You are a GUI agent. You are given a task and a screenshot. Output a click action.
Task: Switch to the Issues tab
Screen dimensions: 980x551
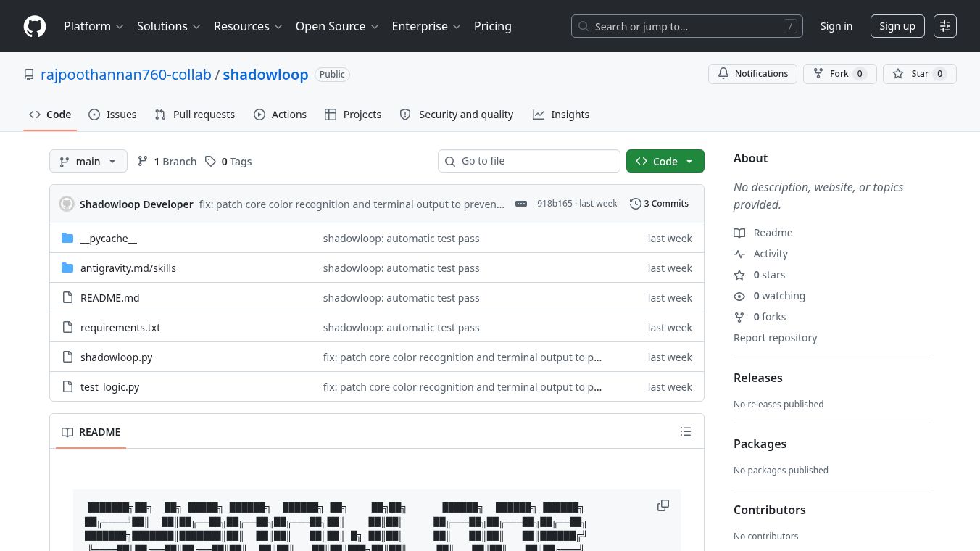(112, 115)
